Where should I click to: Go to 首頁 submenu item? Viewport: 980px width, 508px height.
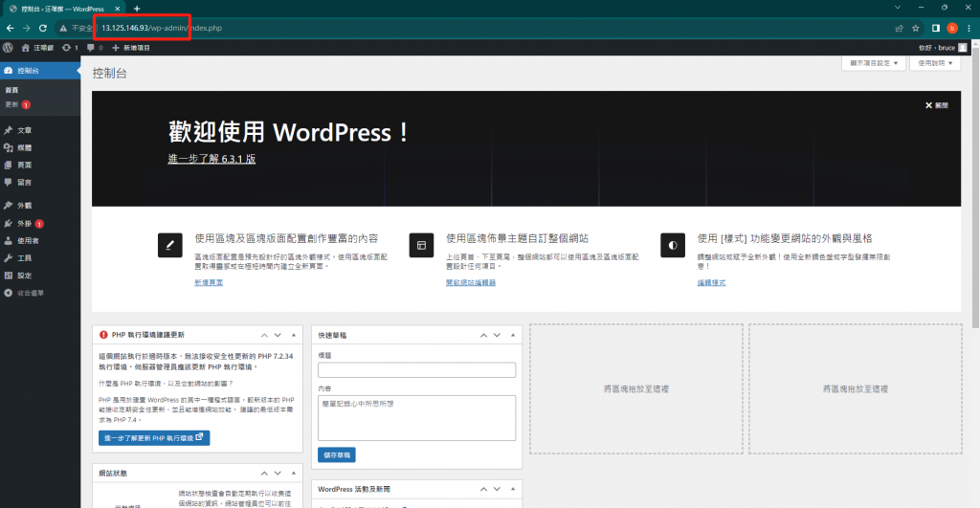pyautogui.click(x=11, y=90)
